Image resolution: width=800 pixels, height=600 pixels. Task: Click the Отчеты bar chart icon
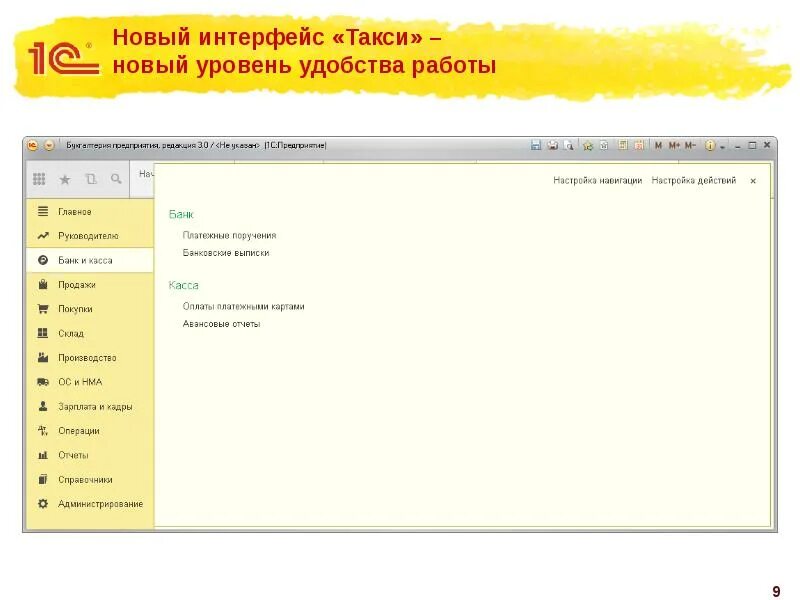pyautogui.click(x=43, y=455)
